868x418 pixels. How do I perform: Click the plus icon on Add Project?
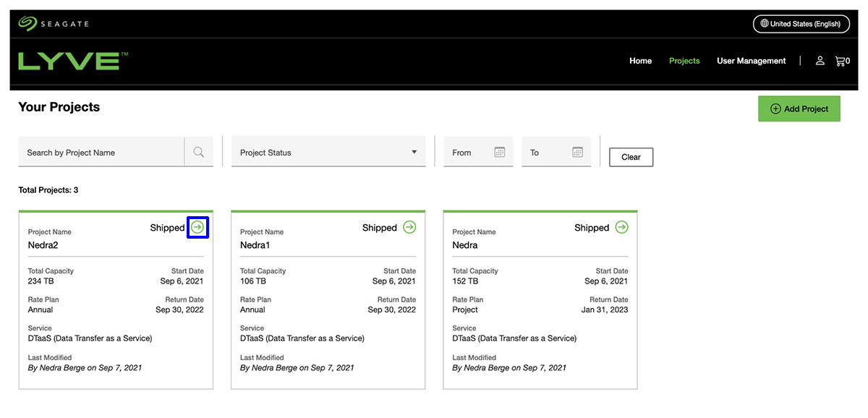tap(775, 108)
